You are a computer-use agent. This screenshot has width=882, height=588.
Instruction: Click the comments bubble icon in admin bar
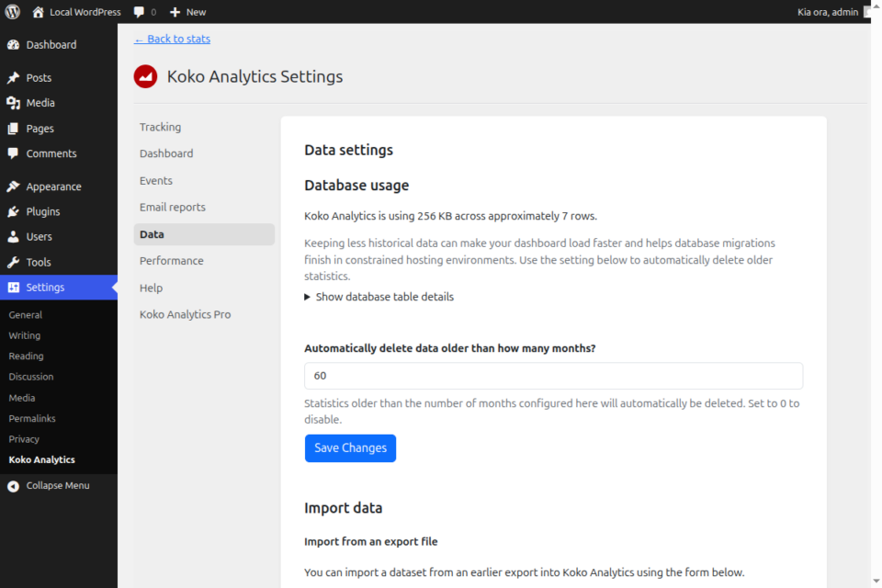coord(139,12)
